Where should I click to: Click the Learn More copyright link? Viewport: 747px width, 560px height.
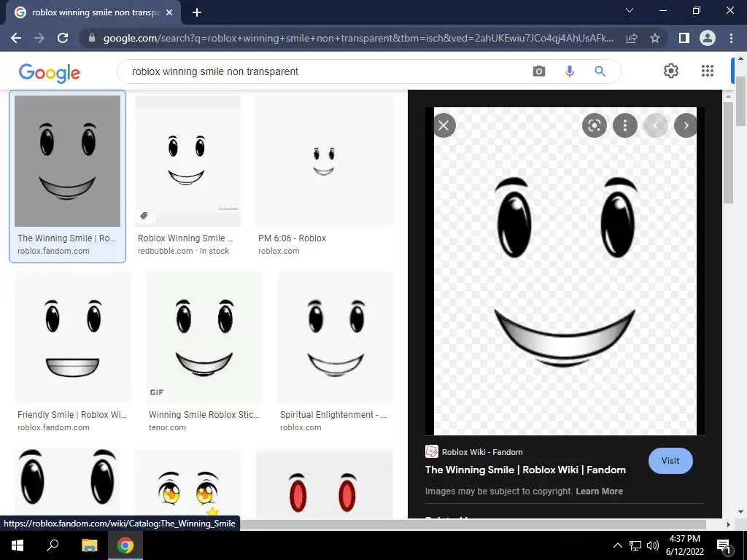pos(599,491)
